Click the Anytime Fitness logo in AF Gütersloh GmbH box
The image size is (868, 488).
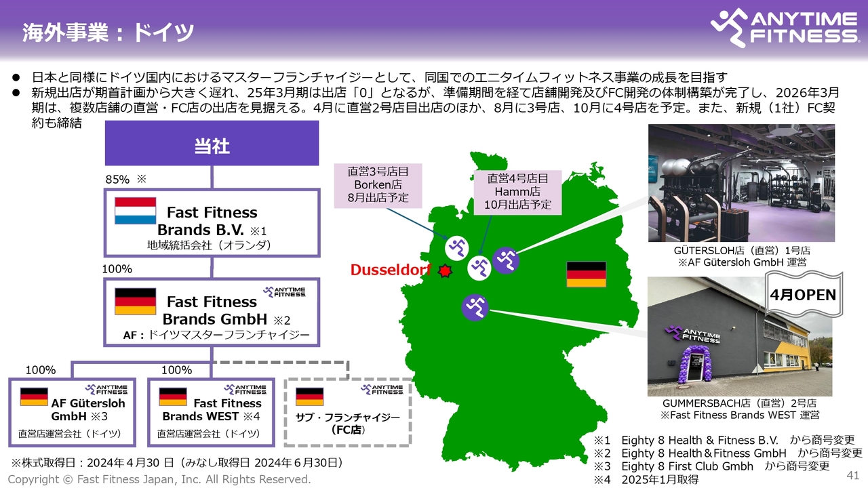(x=106, y=390)
